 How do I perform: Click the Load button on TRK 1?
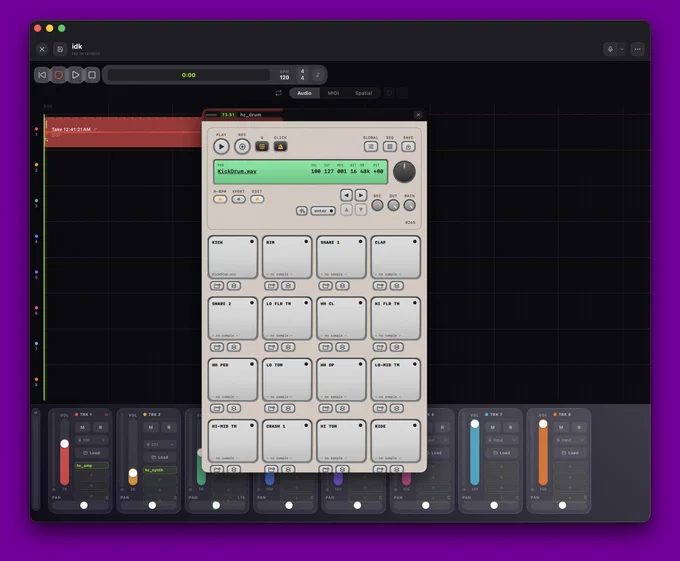(x=92, y=453)
